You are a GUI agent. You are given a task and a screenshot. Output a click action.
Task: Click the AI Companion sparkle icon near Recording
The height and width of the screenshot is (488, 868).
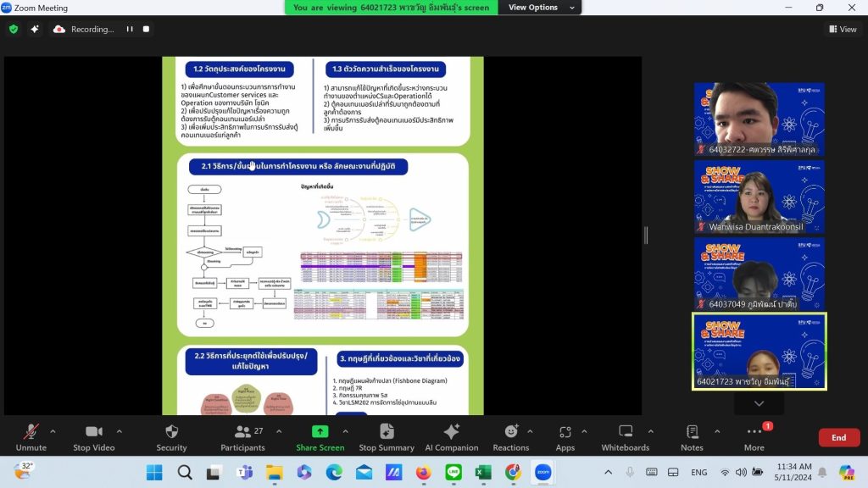pyautogui.click(x=35, y=30)
